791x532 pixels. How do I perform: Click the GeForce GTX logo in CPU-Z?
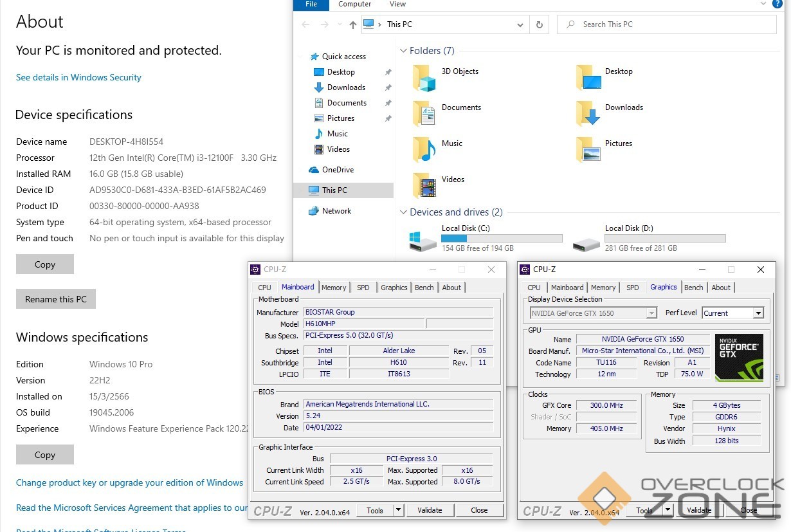[739, 358]
